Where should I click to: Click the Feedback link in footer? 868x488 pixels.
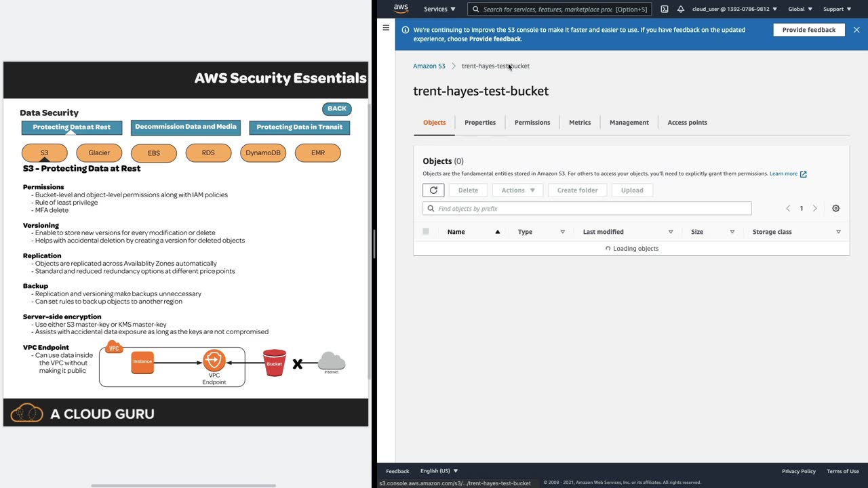pyautogui.click(x=397, y=471)
